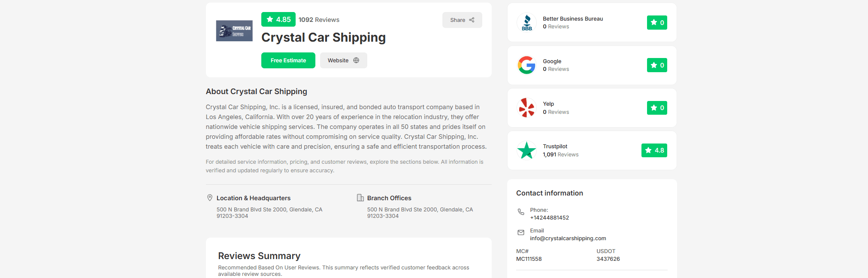
Task: Click the Crystal Car Shipping logo thumbnail
Action: pyautogui.click(x=234, y=31)
